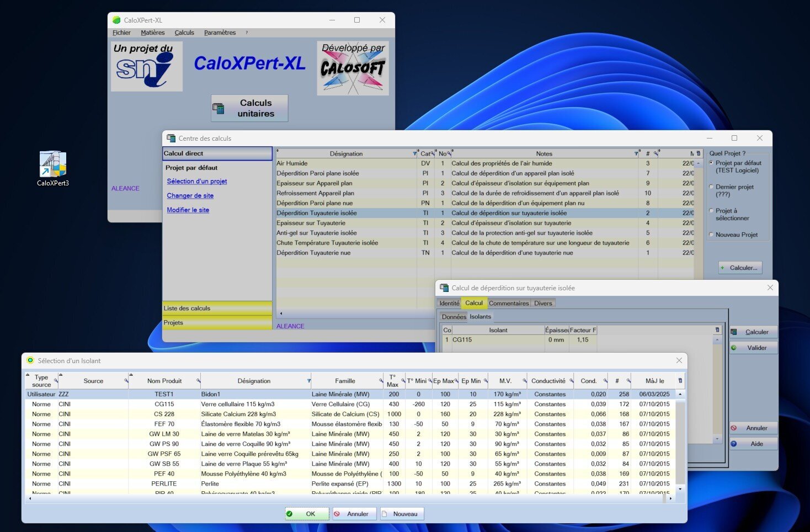The height and width of the screenshot is (532, 810).
Task: Switch to the Données sub-tab
Action: (454, 317)
